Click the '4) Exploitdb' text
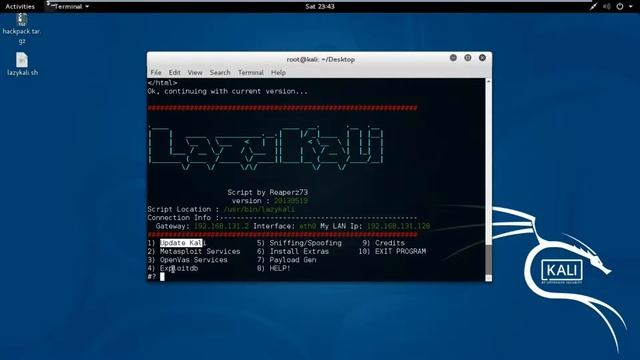640x360 pixels. 173,269
